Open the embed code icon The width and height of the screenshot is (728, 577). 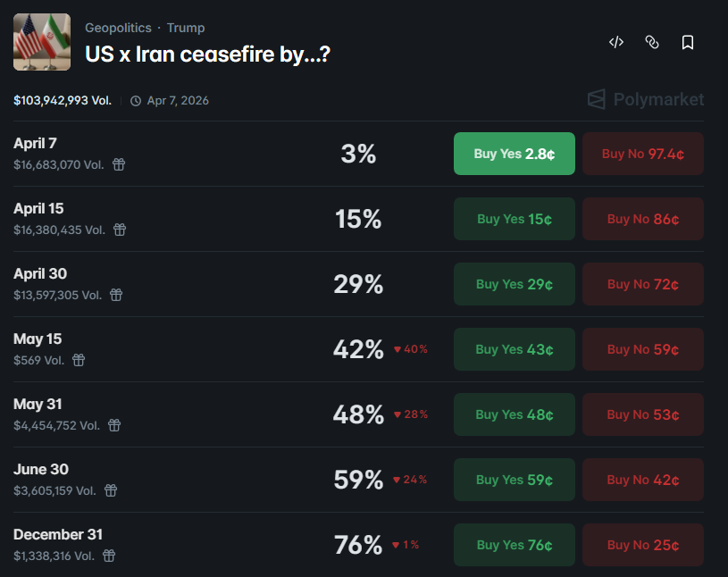click(x=615, y=41)
